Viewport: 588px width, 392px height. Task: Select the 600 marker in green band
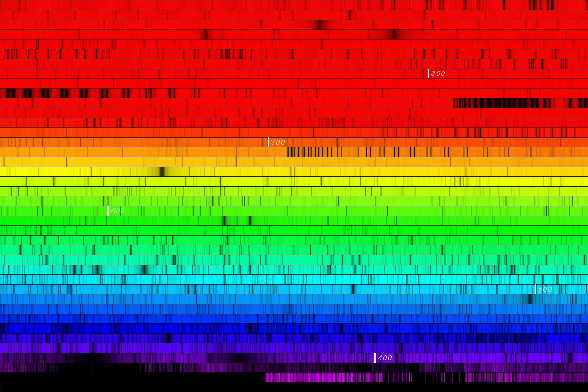click(117, 211)
